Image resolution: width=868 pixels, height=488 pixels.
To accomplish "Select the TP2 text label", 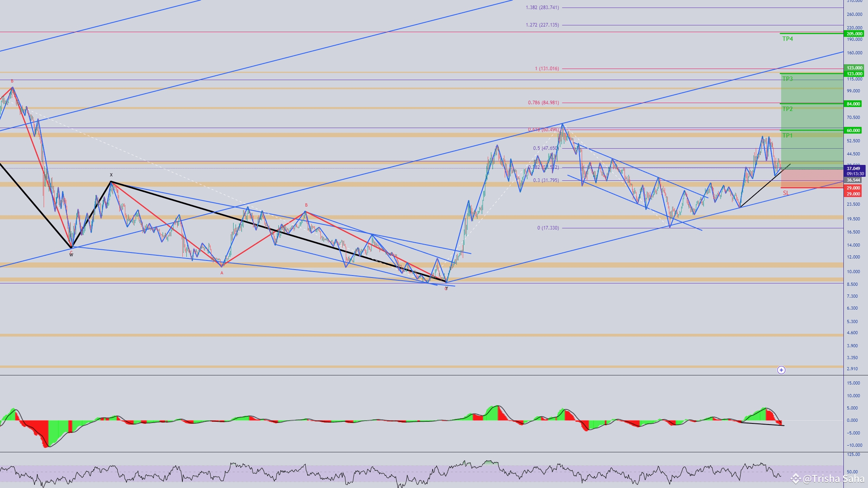I will click(x=788, y=109).
